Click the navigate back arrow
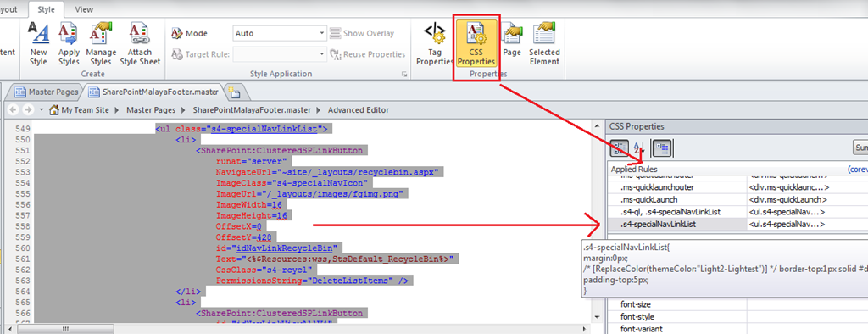The height and width of the screenshot is (334, 868). click(14, 109)
